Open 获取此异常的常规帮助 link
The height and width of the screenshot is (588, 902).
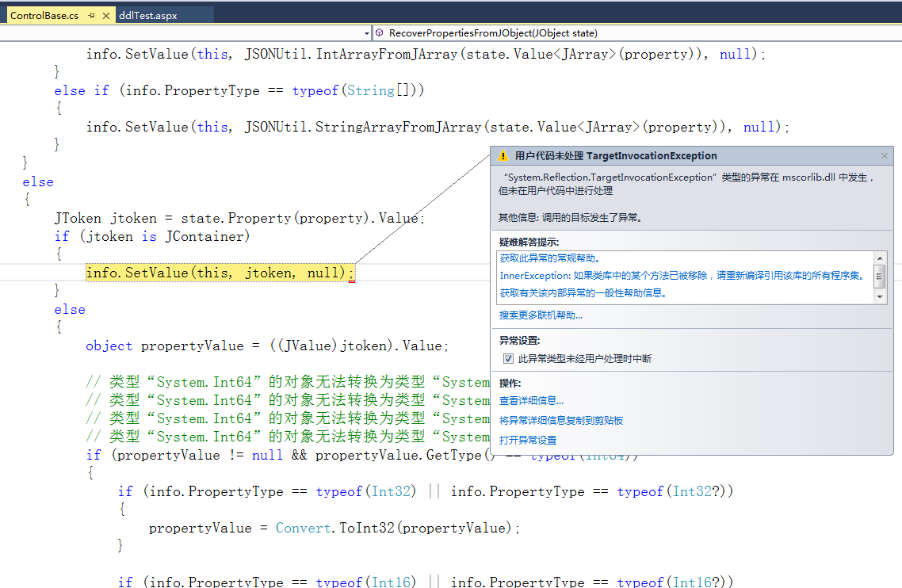tap(550, 258)
